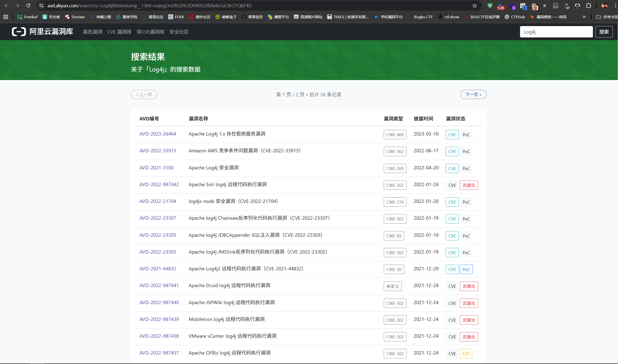Open vulnerability link AVD-2021-44832
The width and height of the screenshot is (618, 364).
click(x=158, y=269)
